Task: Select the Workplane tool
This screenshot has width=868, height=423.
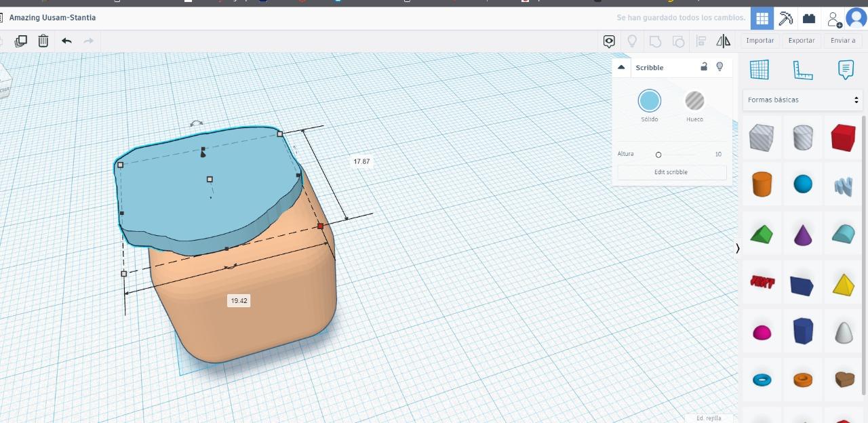Action: point(759,69)
